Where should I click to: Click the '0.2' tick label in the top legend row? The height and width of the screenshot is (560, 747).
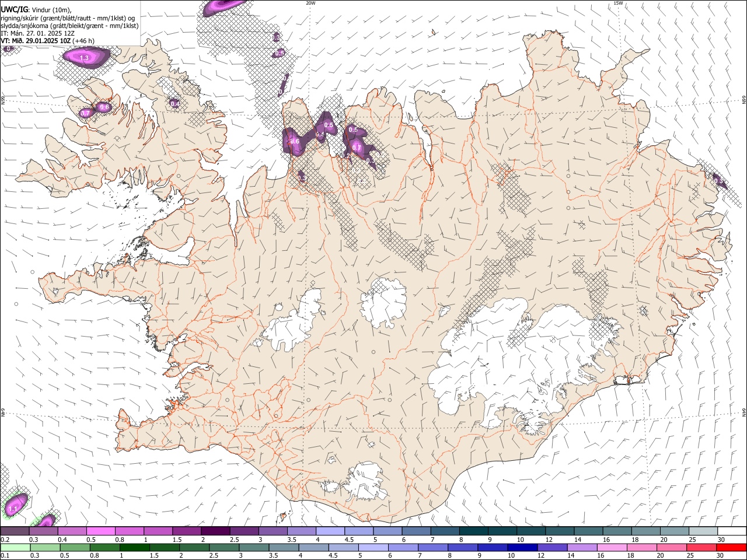point(5,540)
